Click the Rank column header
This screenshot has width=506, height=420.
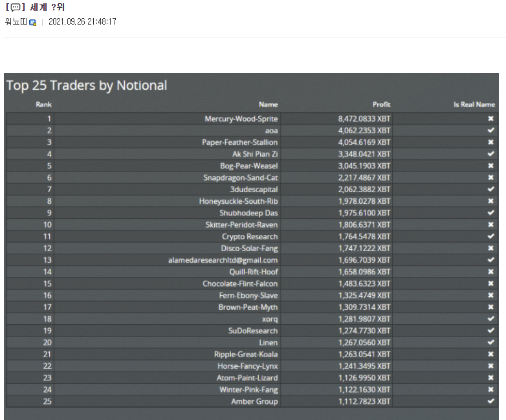point(43,104)
